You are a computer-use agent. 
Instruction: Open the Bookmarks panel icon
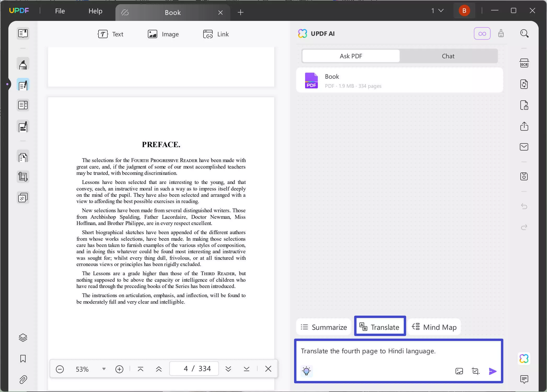pyautogui.click(x=23, y=359)
